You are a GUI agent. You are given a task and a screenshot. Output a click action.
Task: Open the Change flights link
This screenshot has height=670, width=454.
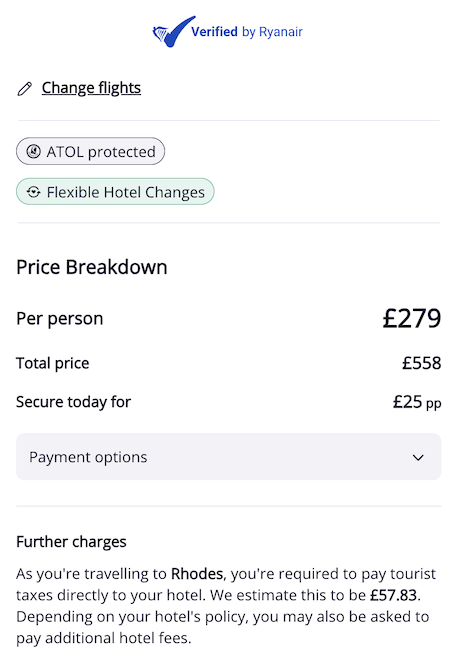tap(91, 88)
